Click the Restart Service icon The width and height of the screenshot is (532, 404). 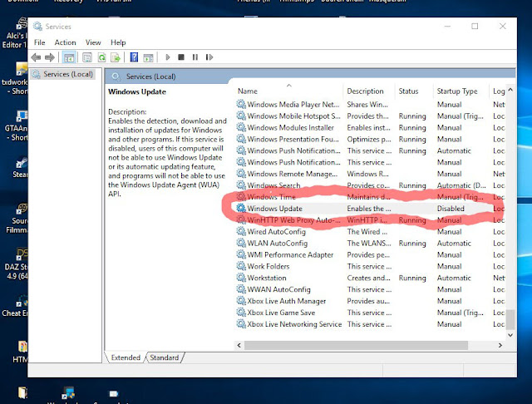point(209,57)
